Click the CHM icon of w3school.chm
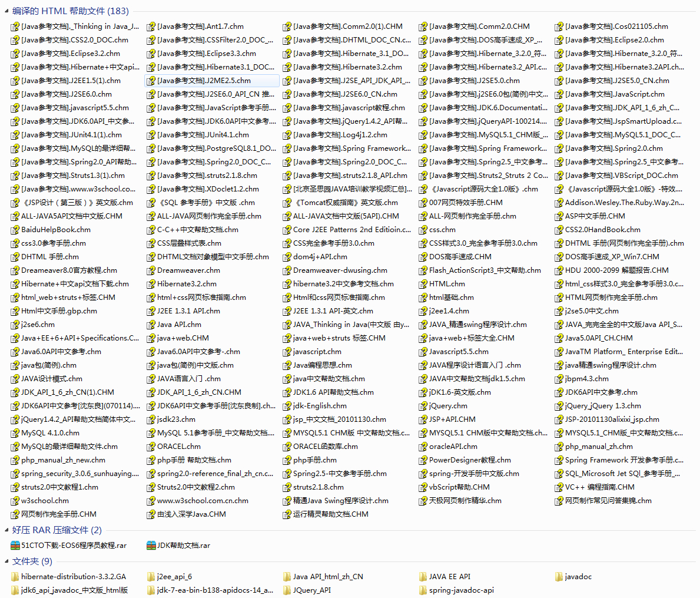Screen dimensions: 700x598 [15, 501]
